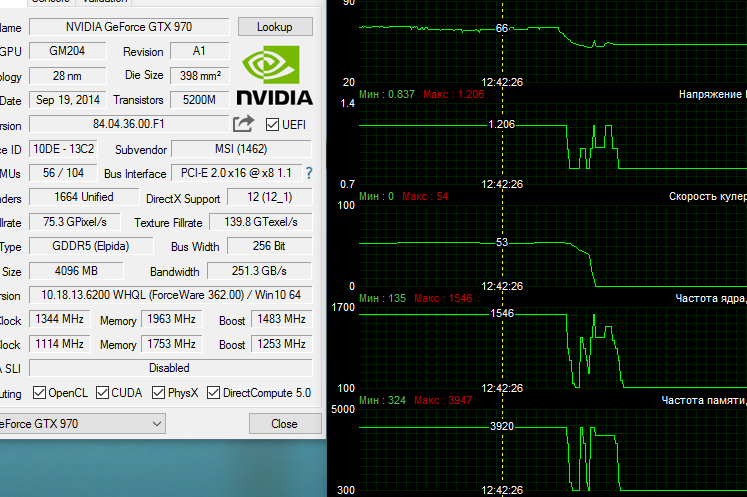Screen dimensions: 747x497
Task: Toggle the CUDA checkbox
Action: (x=102, y=393)
